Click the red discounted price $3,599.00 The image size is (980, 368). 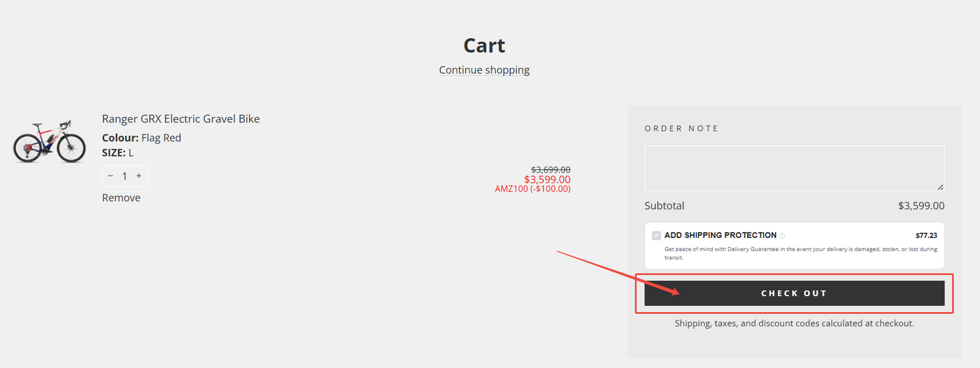pos(547,179)
